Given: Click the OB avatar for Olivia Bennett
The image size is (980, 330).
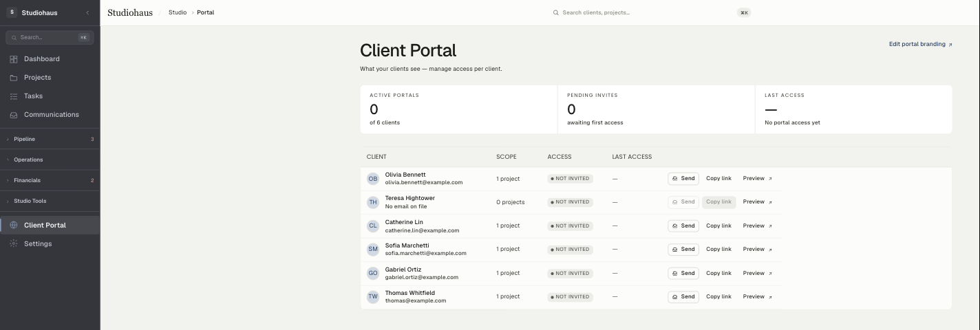Looking at the screenshot, I should pos(373,179).
